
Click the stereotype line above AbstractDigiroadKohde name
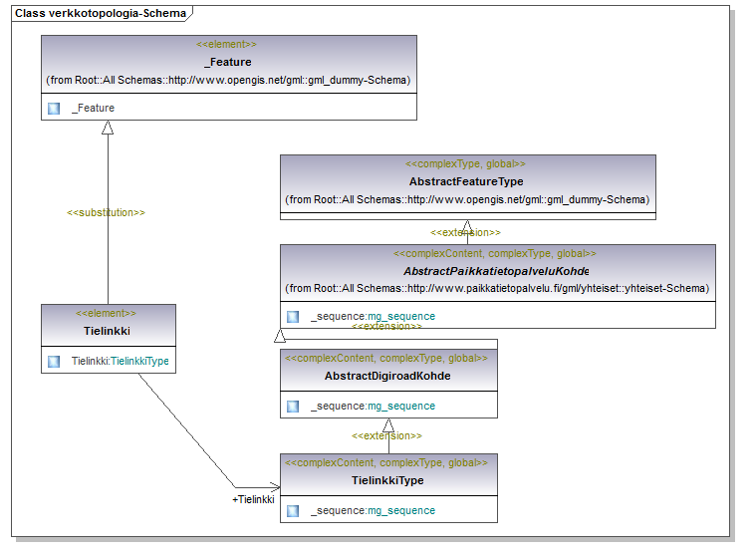[386, 359]
